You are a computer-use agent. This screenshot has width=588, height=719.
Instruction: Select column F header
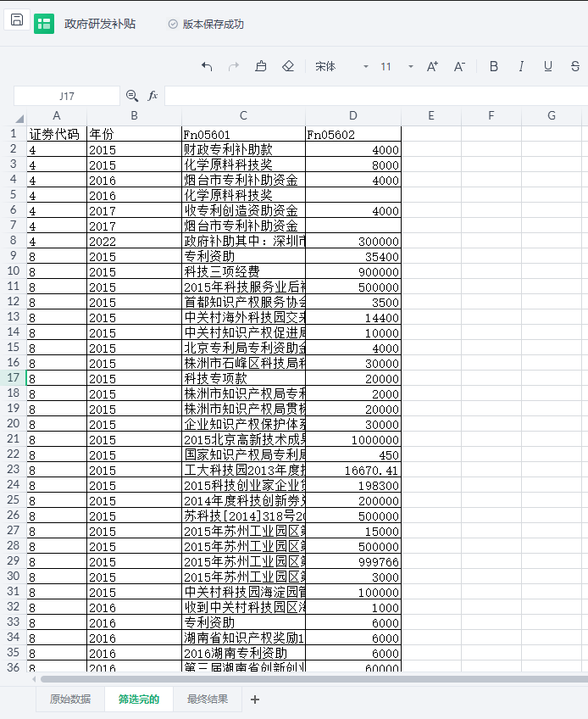click(x=491, y=115)
